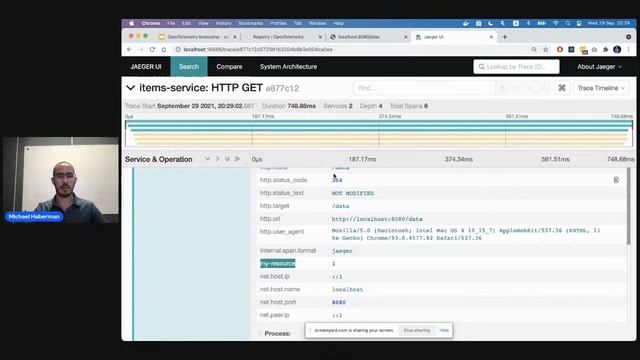Screen dimensions: 640x360
Task: Hide the screen sharing notification bar
Action: (444, 330)
